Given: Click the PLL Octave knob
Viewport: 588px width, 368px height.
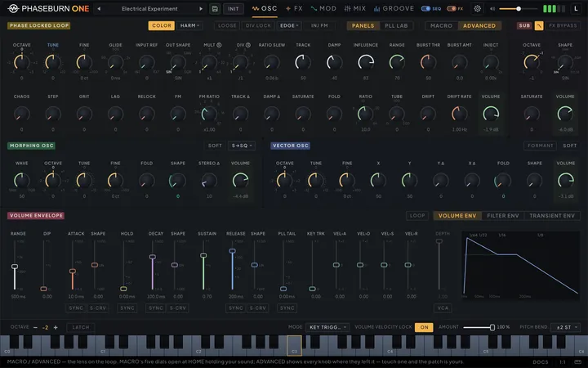Looking at the screenshot, I should [22, 62].
